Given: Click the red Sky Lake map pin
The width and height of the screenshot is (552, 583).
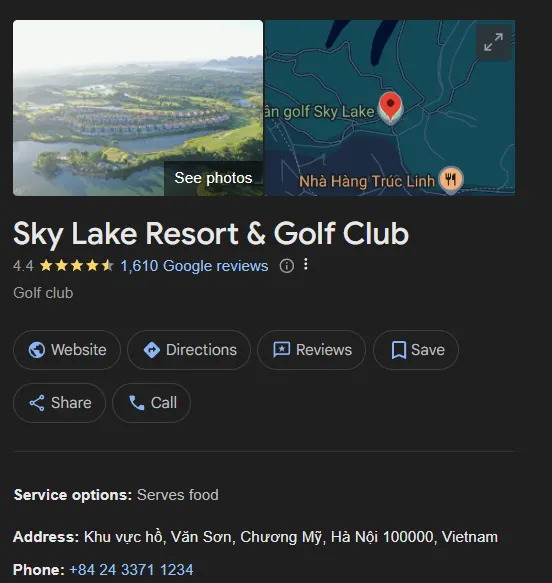Looking at the screenshot, I should [x=390, y=107].
